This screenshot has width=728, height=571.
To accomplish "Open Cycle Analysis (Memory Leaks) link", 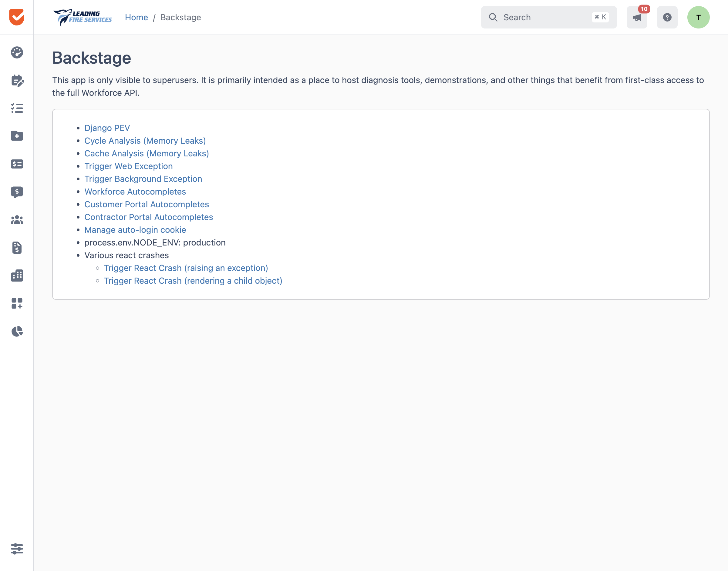I will click(x=145, y=141).
